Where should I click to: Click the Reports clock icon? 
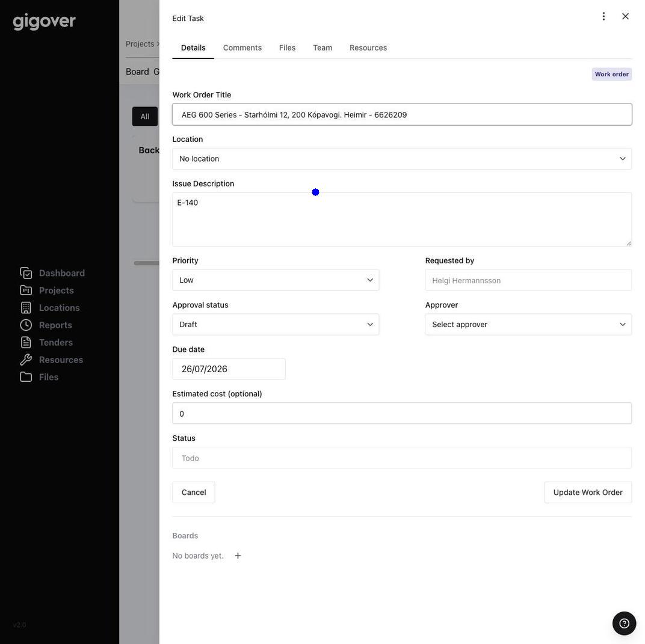click(26, 325)
